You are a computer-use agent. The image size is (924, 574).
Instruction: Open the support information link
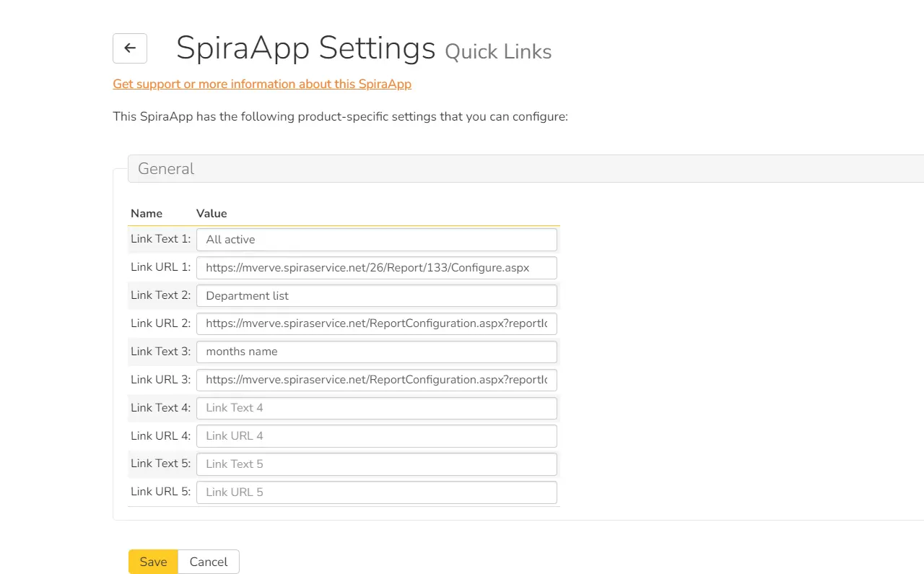coord(262,84)
